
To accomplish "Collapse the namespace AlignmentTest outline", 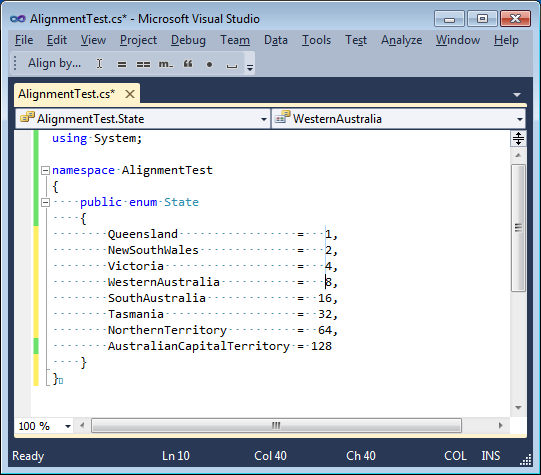I will (x=45, y=170).
